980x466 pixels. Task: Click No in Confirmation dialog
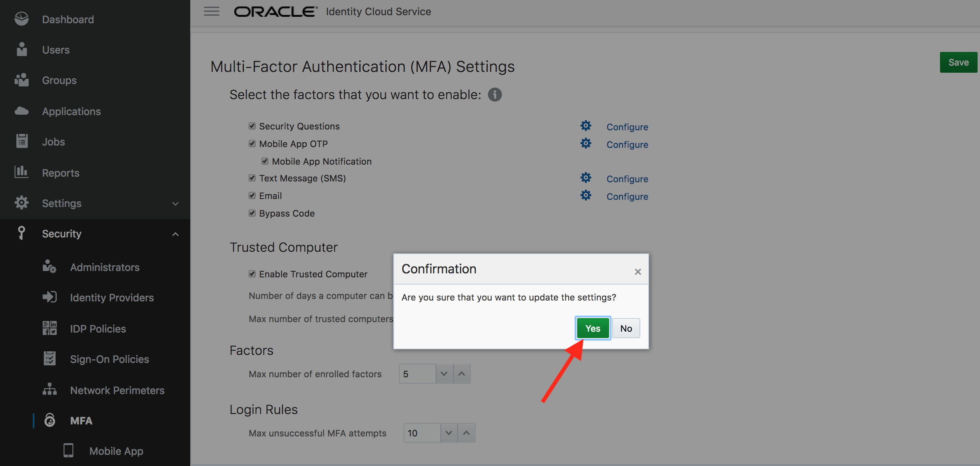tap(626, 328)
